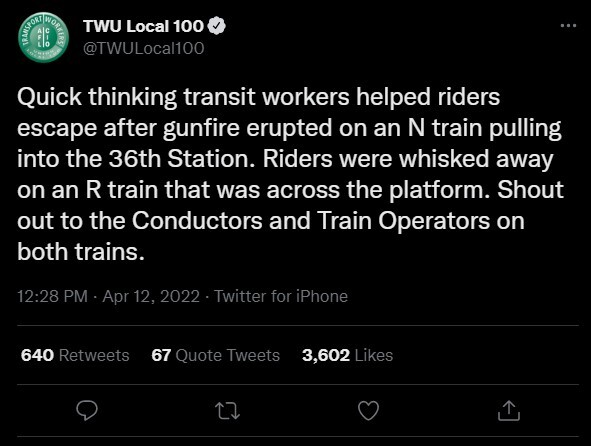Open the 67 Quote Tweets list
The width and height of the screenshot is (591, 446).
click(x=215, y=355)
